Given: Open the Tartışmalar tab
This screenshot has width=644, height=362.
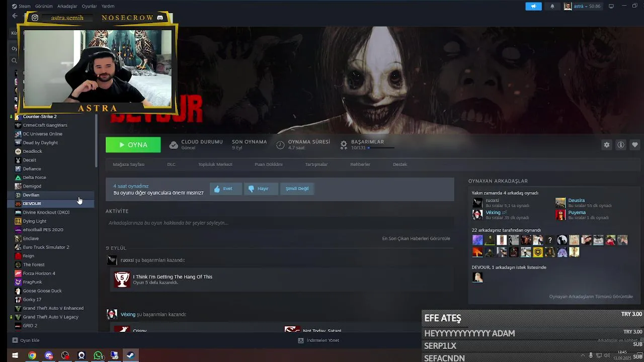Looking at the screenshot, I should tap(316, 164).
